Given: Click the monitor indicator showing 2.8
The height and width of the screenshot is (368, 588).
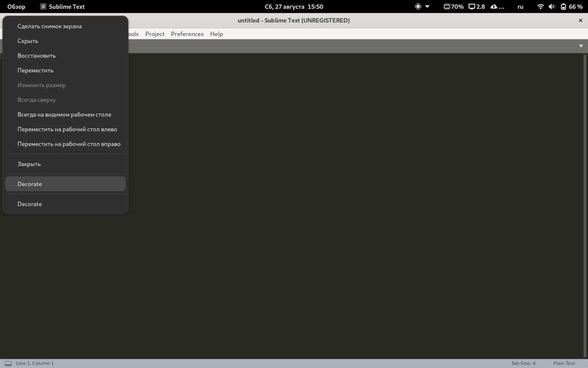Looking at the screenshot, I should tap(476, 7).
